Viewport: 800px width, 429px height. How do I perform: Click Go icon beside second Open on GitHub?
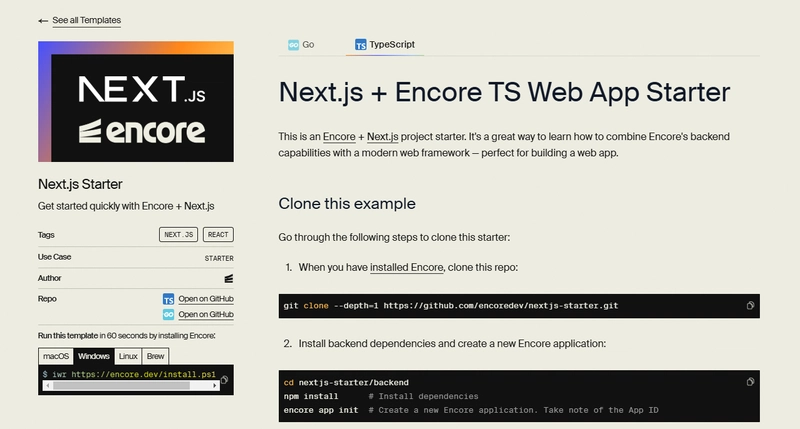(168, 315)
